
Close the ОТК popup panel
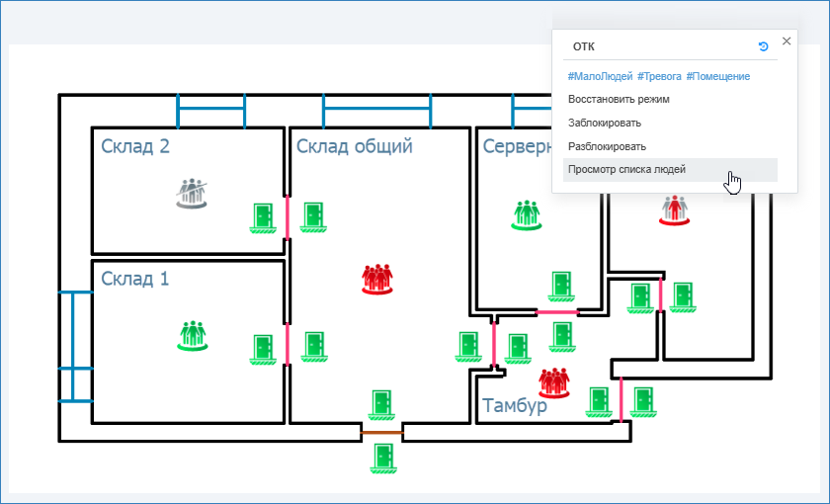(x=787, y=42)
